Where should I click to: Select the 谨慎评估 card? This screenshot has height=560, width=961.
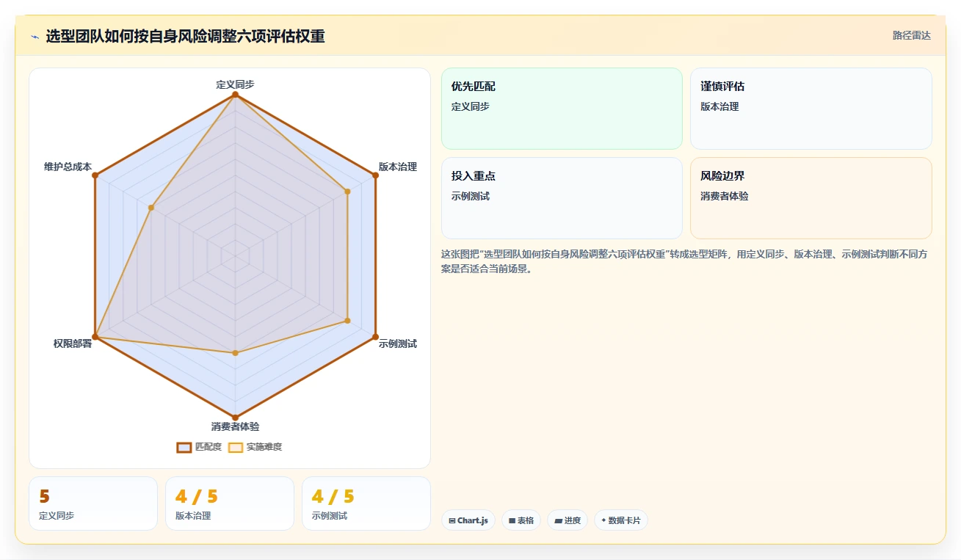tap(811, 109)
